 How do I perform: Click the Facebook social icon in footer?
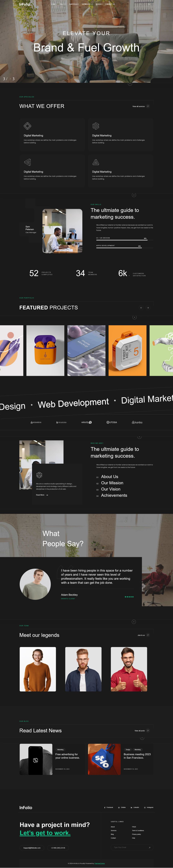[109, 807]
